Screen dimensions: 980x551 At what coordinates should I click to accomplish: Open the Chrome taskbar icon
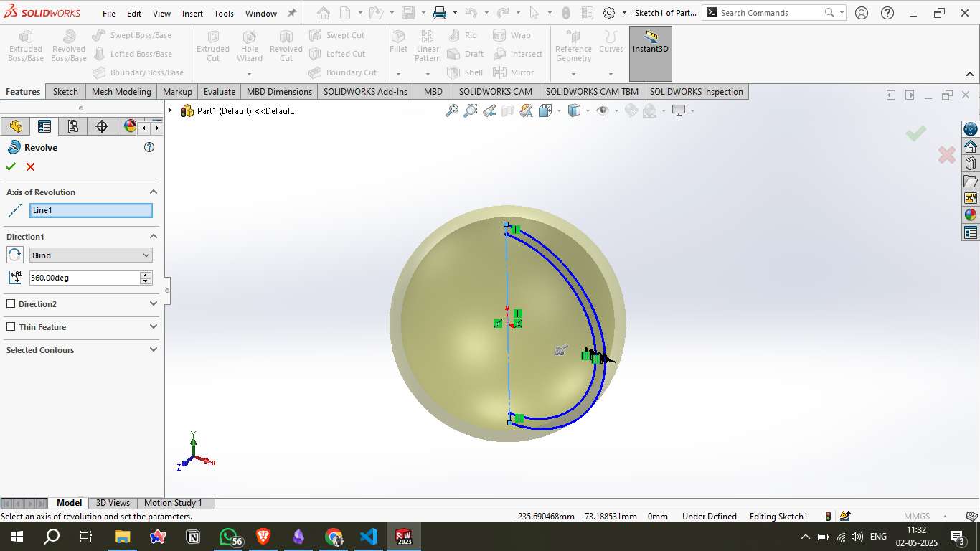click(x=334, y=537)
